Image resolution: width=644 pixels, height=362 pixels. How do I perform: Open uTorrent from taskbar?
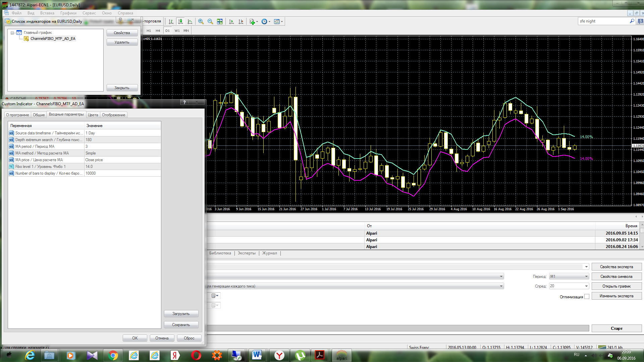(x=300, y=355)
